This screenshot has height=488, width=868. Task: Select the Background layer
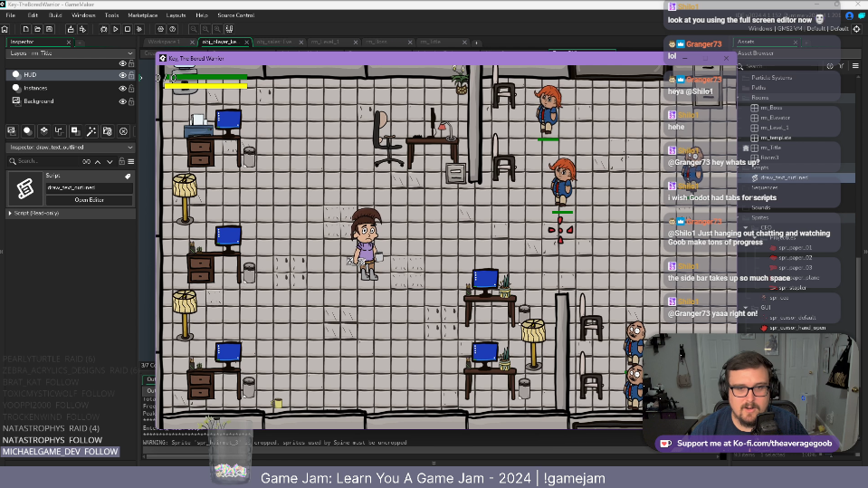pyautogui.click(x=71, y=101)
